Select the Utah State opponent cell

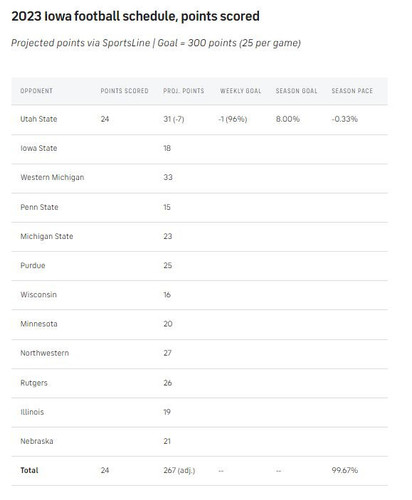[39, 119]
